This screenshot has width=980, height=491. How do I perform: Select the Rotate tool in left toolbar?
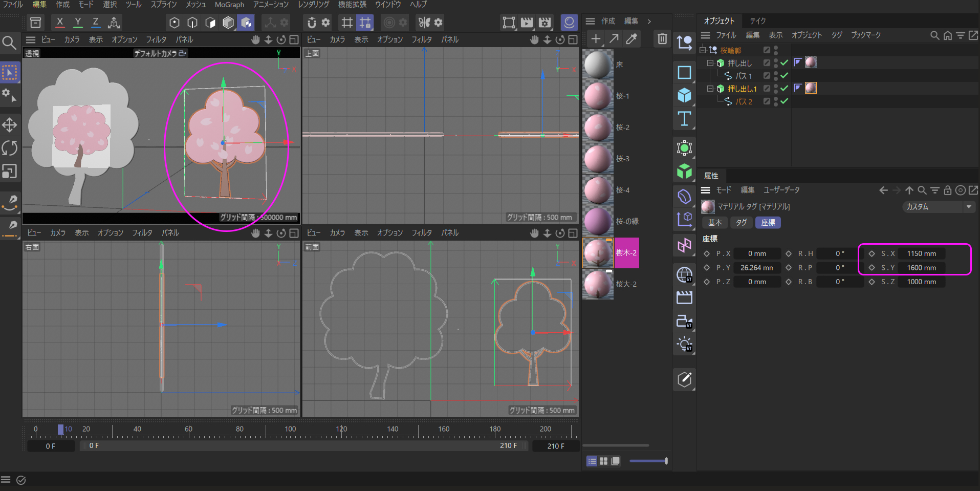coord(9,148)
